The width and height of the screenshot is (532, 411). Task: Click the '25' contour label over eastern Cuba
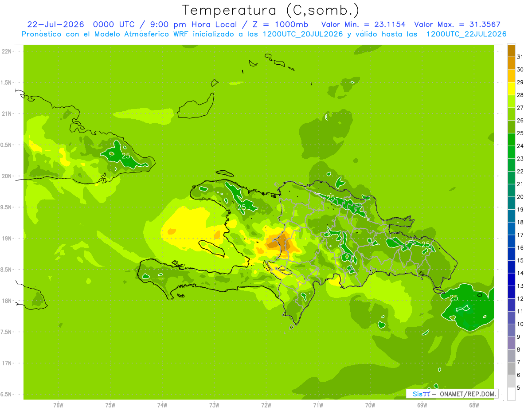pyautogui.click(x=126, y=156)
